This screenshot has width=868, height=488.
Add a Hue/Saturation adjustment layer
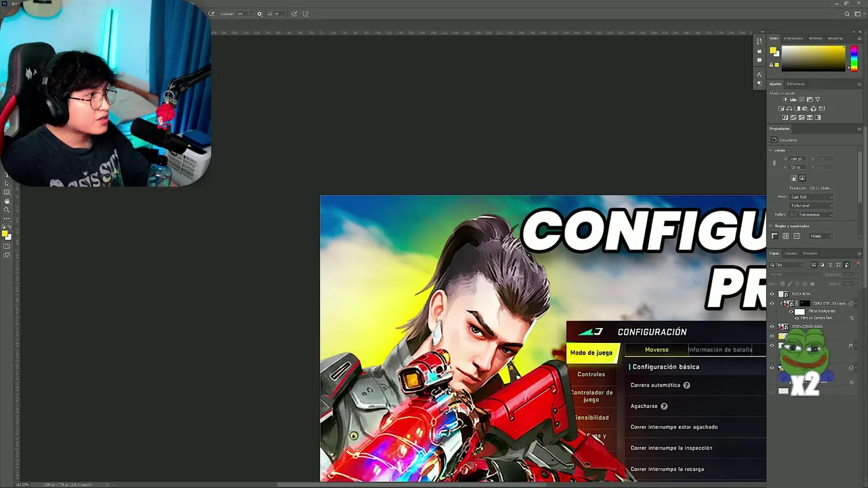coord(781,108)
